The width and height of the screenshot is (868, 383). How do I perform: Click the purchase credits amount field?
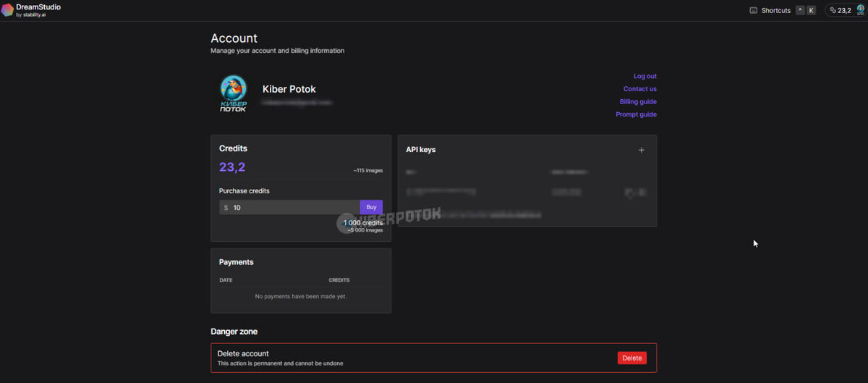tap(289, 207)
